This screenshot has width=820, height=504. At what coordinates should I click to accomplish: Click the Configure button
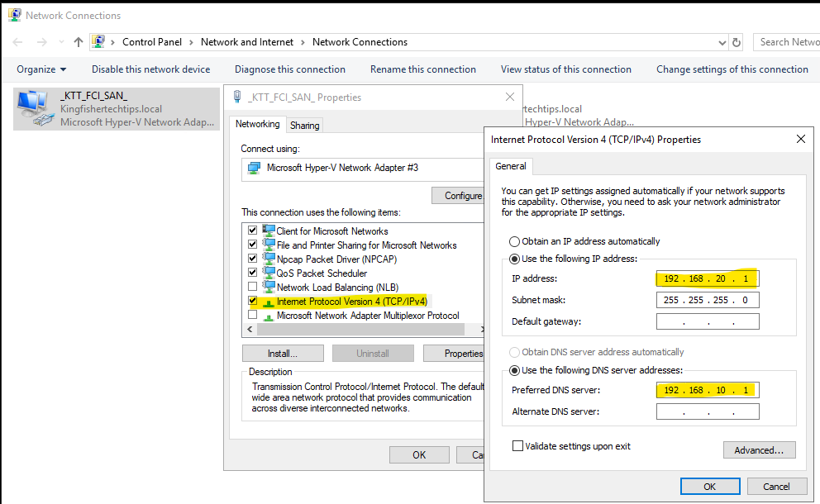tap(459, 196)
